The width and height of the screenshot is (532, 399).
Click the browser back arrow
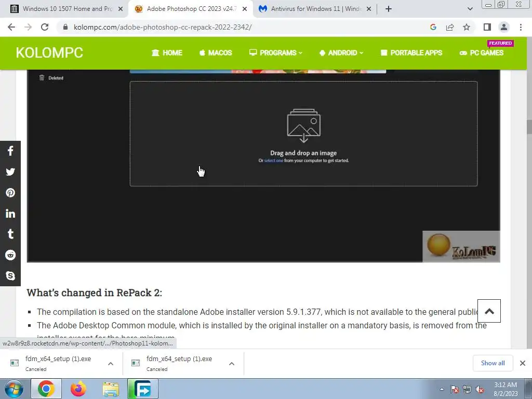coord(11,27)
